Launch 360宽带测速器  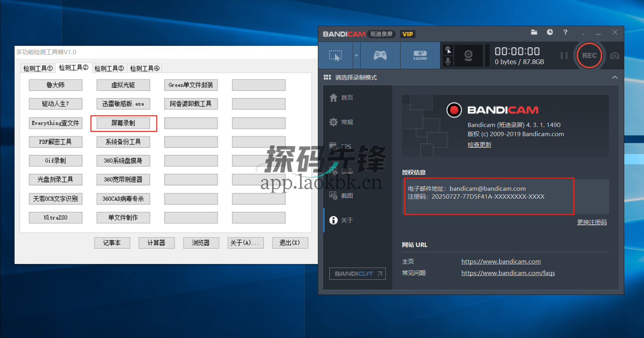tap(123, 179)
